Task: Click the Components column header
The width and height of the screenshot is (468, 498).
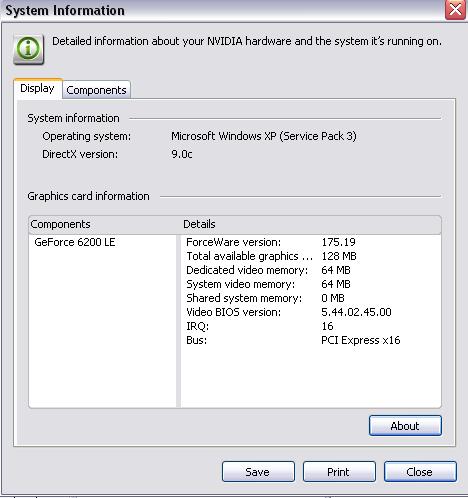Action: (x=104, y=224)
